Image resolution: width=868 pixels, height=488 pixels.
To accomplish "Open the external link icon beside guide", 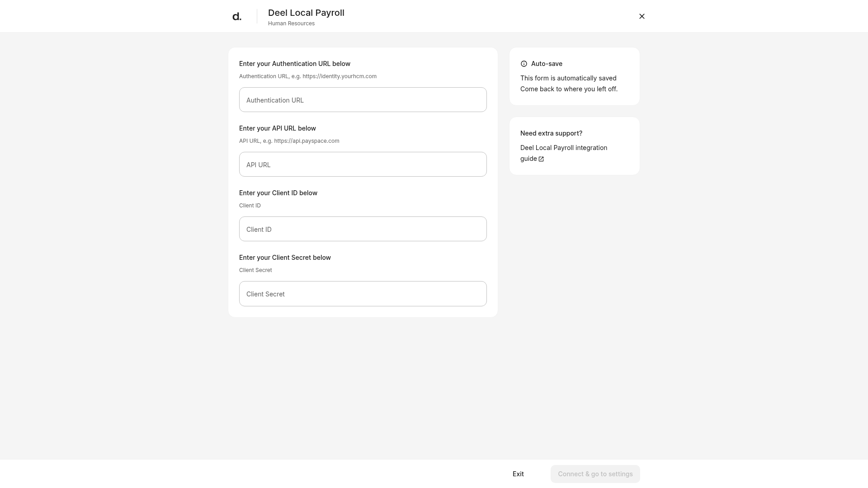I will [541, 159].
